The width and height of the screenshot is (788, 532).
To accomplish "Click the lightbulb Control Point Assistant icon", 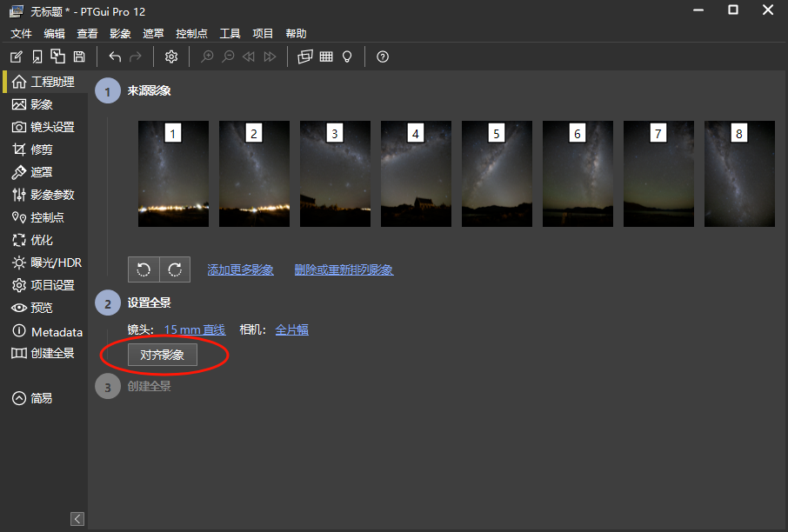I will 347,57.
